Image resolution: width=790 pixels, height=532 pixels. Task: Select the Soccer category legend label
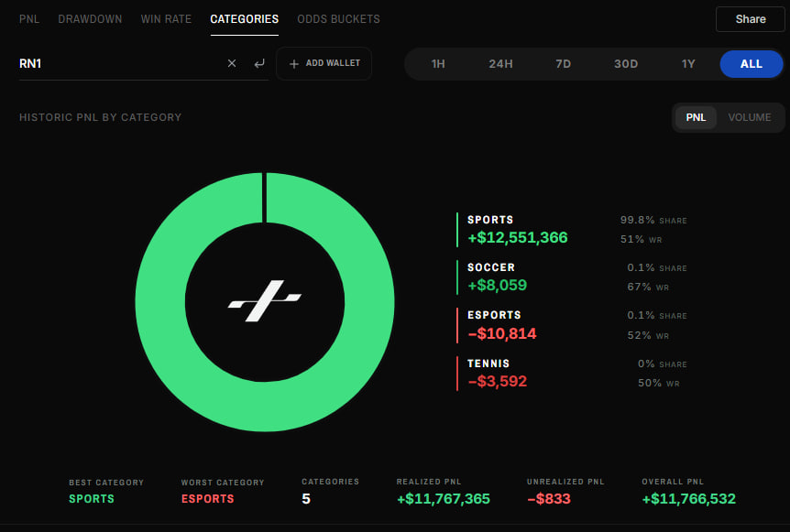point(491,267)
